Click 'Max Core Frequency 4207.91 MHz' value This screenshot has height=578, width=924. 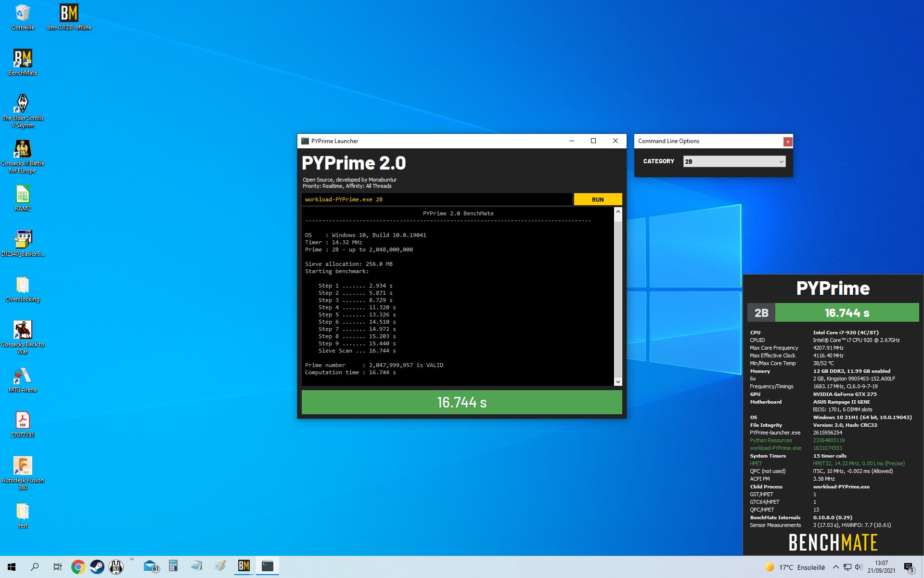pyautogui.click(x=828, y=348)
